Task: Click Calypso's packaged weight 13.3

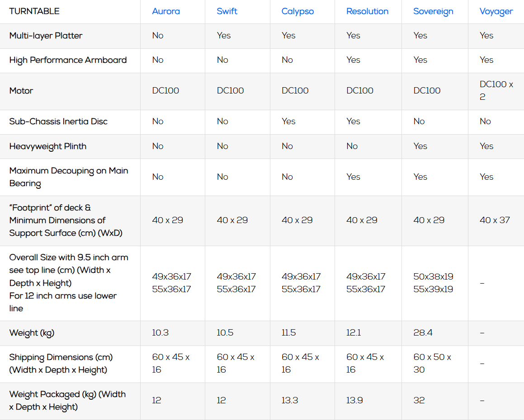Action: [290, 401]
